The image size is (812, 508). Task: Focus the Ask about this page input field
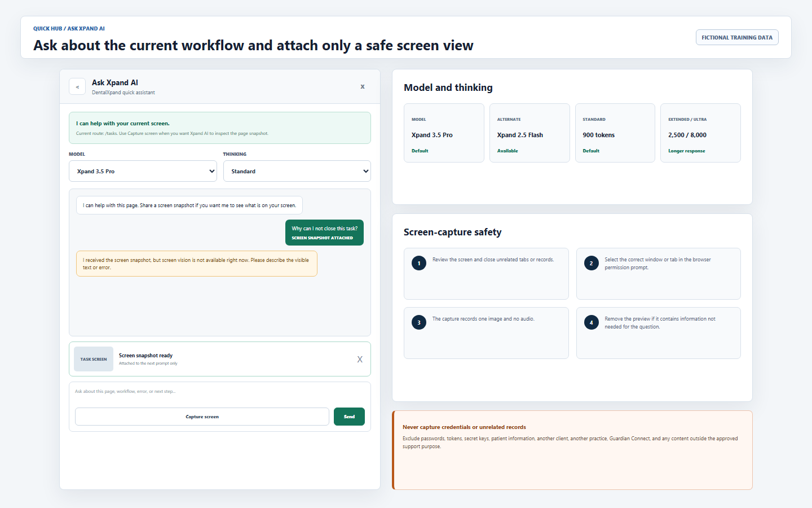coord(220,392)
